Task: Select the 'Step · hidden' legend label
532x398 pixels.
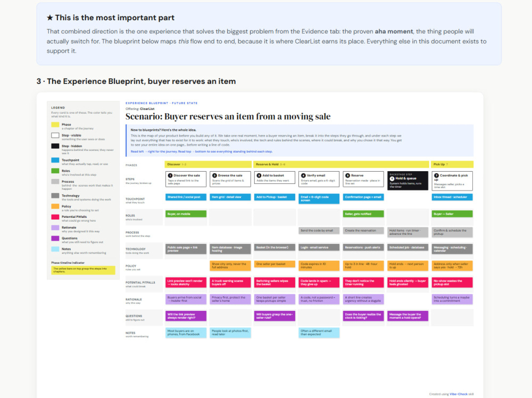Action: click(x=72, y=146)
